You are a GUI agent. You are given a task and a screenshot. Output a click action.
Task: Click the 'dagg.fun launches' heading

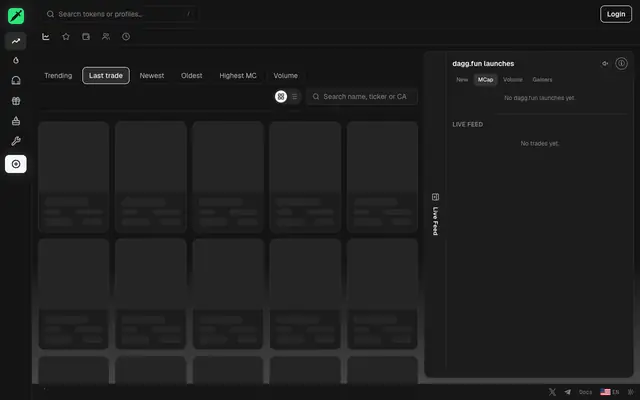(483, 64)
